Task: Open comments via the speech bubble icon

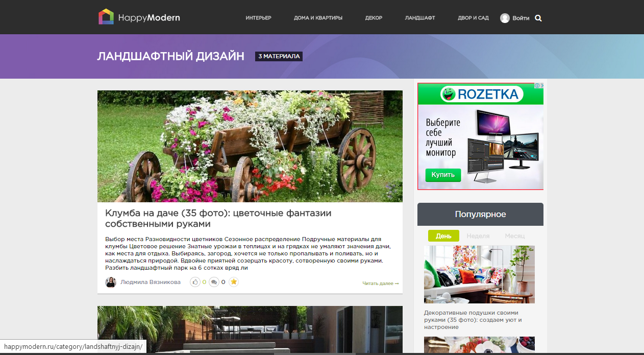Action: click(214, 282)
